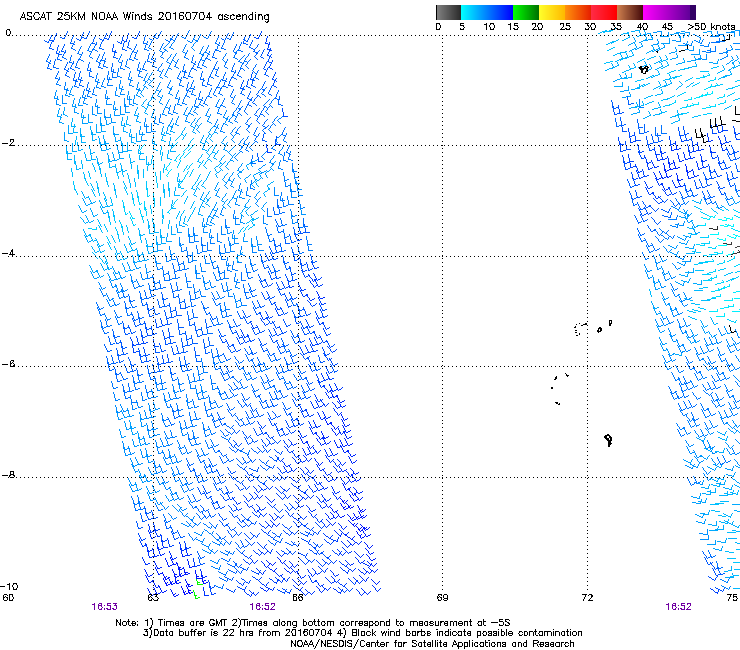Viewport: 740px width, 650px height.
Task: Click the longitude label '66'
Action: point(298,598)
